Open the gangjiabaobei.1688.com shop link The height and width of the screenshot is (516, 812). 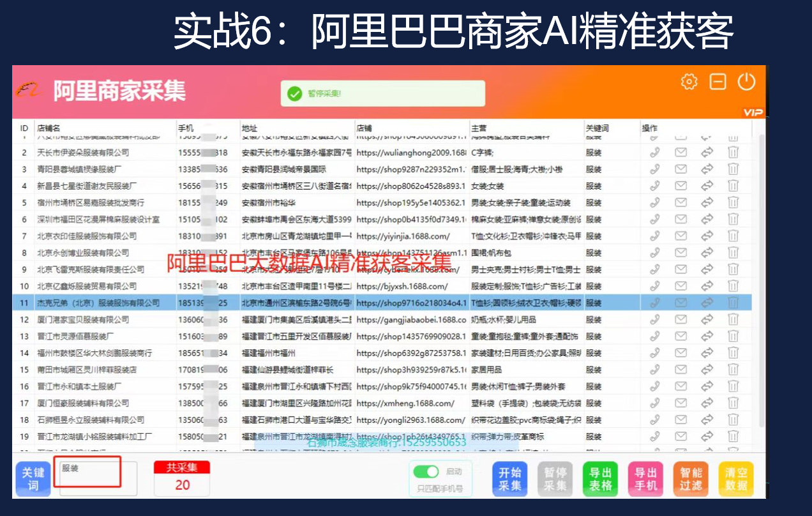(x=411, y=319)
